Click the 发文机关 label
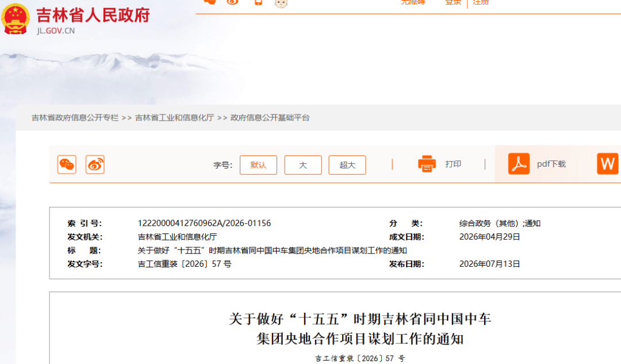Viewport: 621px width, 364px height. click(x=85, y=237)
